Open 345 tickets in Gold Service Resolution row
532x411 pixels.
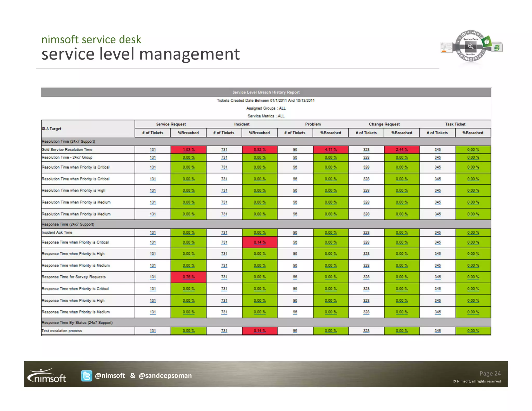[438, 150]
